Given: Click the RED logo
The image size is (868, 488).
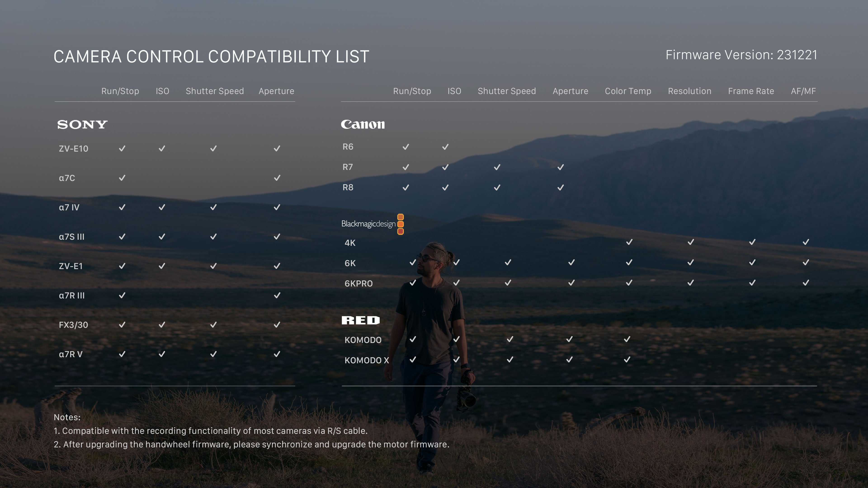Looking at the screenshot, I should coord(361,320).
